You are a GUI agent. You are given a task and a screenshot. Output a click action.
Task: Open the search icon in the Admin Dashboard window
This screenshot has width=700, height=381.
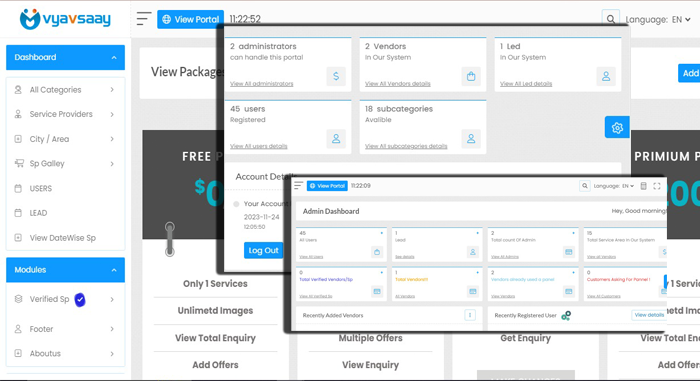pos(584,186)
